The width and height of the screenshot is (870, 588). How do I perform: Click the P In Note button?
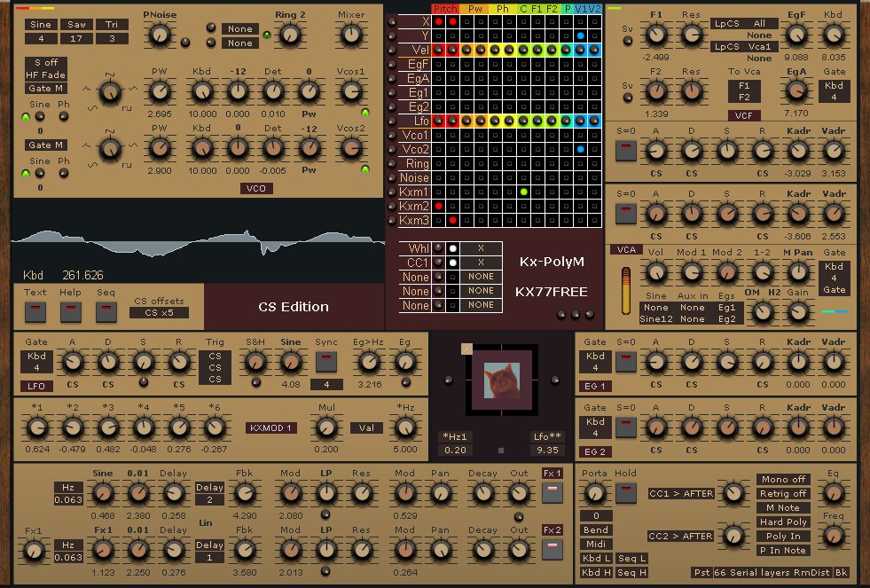pyautogui.click(x=783, y=550)
